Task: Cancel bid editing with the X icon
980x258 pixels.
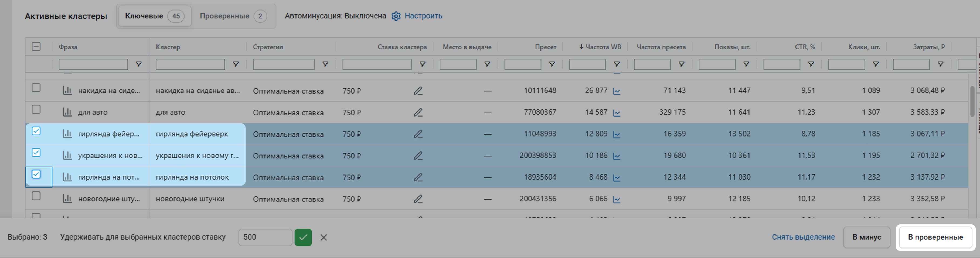Action: (x=323, y=237)
